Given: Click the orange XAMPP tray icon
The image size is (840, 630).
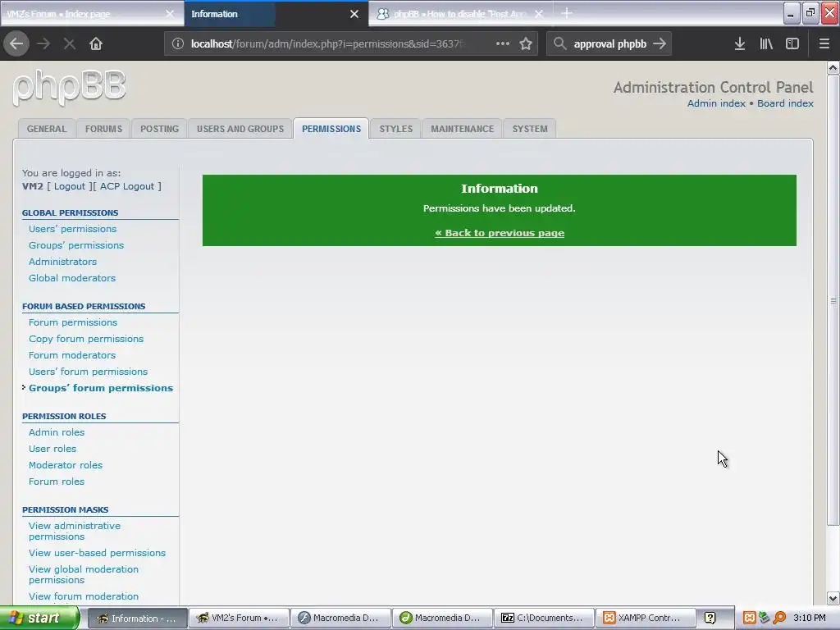Looking at the screenshot, I should 750,618.
